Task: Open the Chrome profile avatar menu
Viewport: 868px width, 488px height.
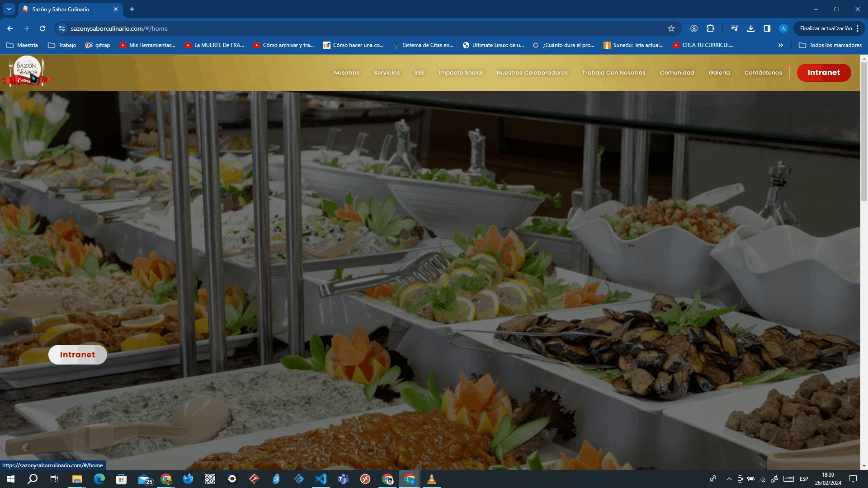Action: (x=783, y=28)
